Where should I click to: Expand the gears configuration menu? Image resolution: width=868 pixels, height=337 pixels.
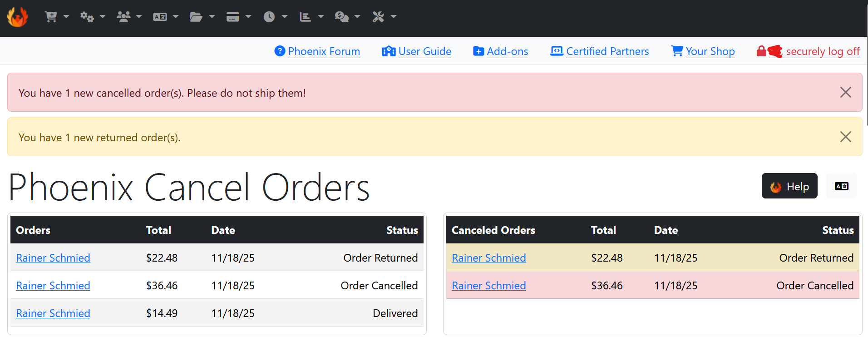[x=93, y=17]
